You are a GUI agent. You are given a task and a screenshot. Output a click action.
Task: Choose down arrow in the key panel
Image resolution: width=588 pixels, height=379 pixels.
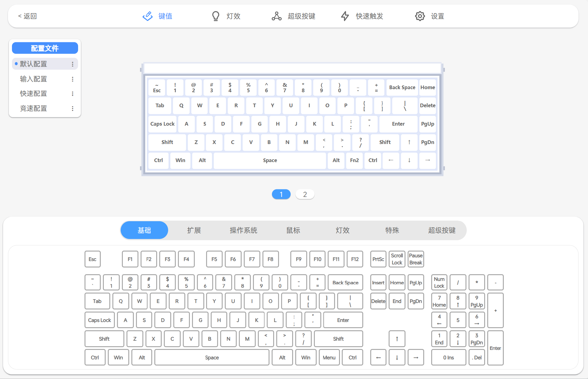tap(397, 358)
